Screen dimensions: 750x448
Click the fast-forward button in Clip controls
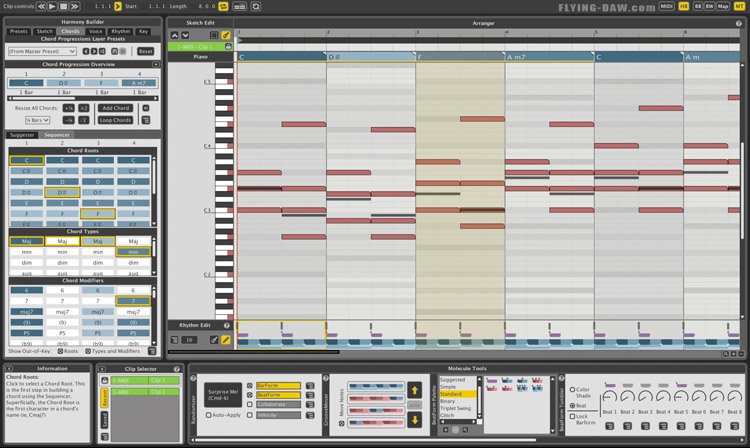point(75,6)
